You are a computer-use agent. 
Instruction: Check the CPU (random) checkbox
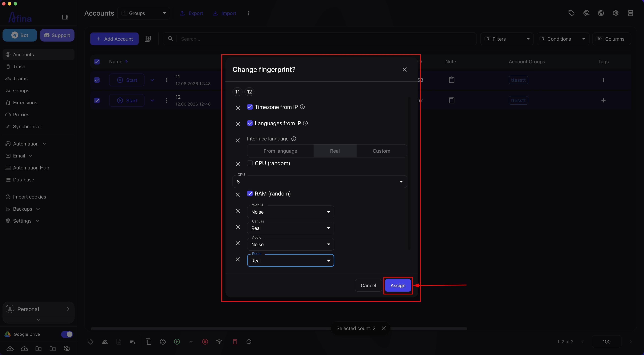(250, 163)
